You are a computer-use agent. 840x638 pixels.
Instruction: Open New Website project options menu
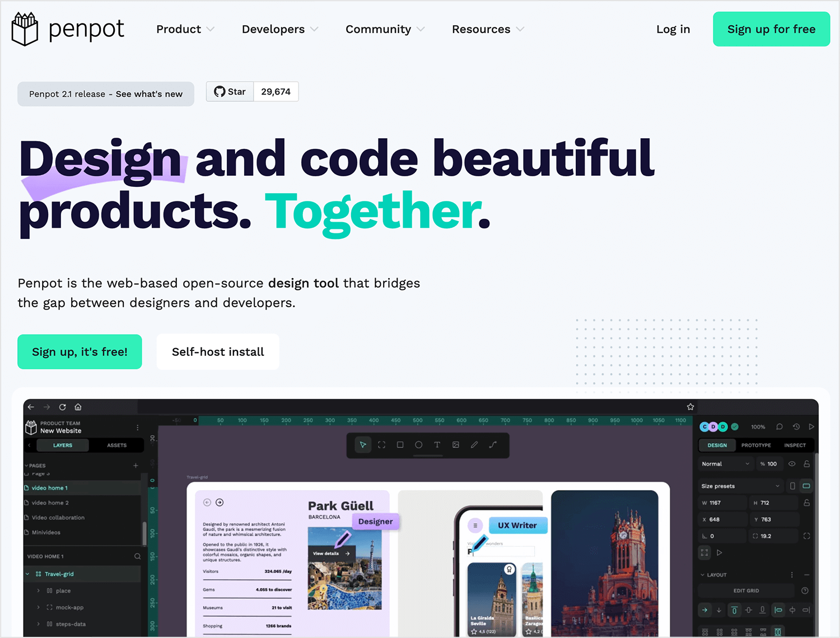coord(138,428)
